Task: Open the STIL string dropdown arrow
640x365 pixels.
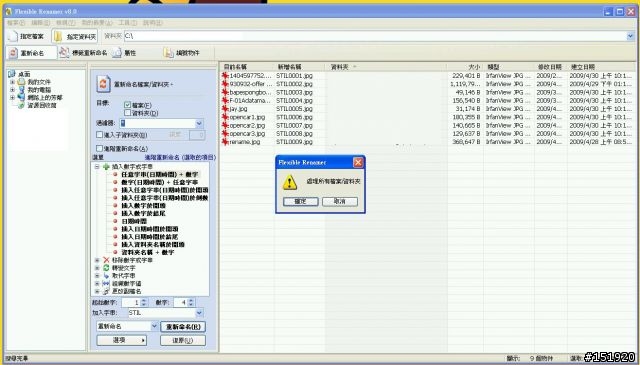Action: click(199, 313)
